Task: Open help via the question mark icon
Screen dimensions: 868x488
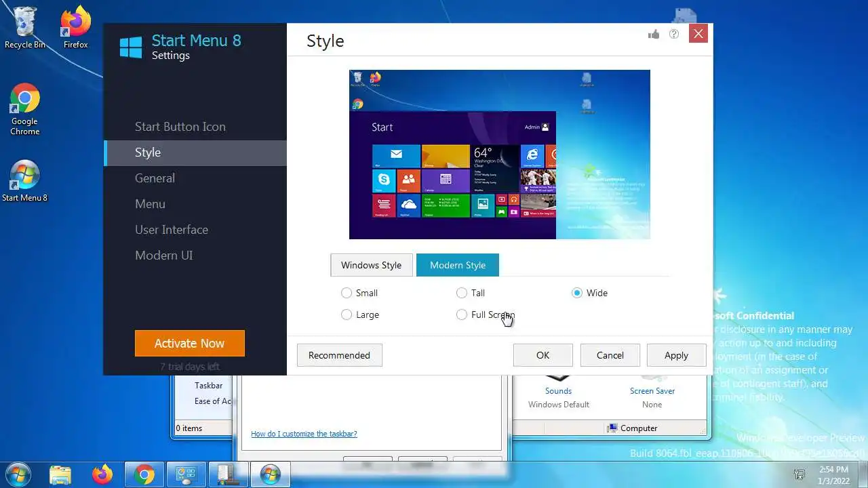Action: 674,34
